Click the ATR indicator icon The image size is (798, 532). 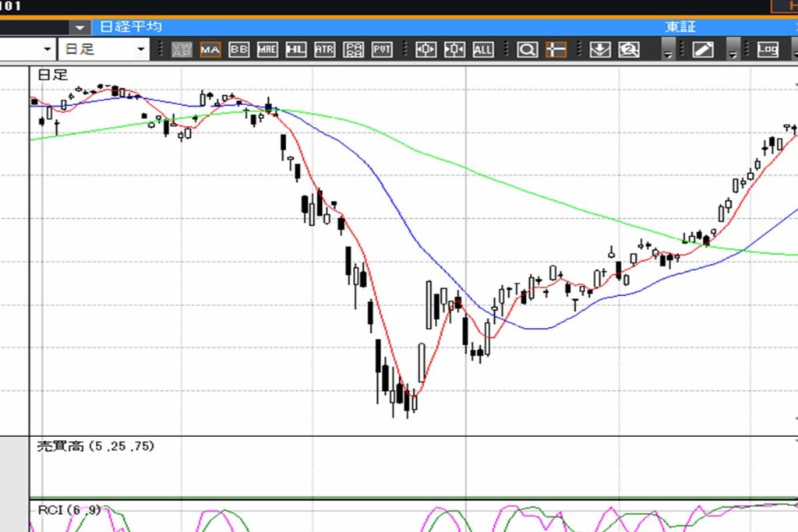point(324,50)
